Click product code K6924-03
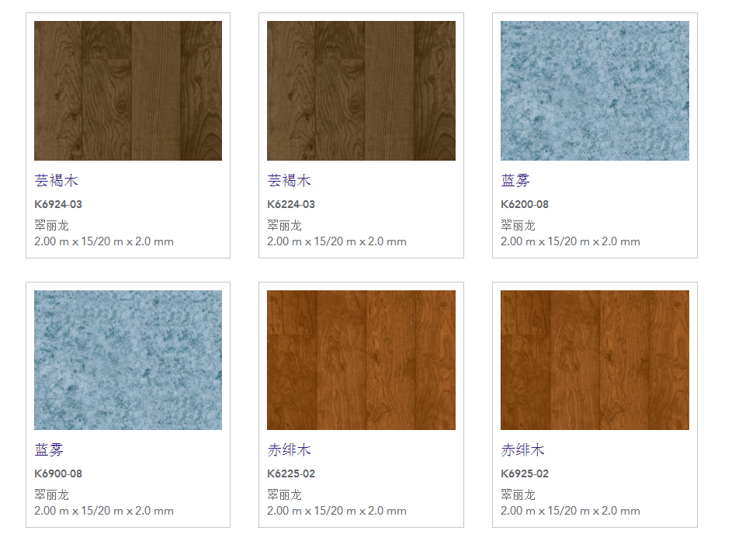Screen dimensions: 756x548 tap(58, 205)
